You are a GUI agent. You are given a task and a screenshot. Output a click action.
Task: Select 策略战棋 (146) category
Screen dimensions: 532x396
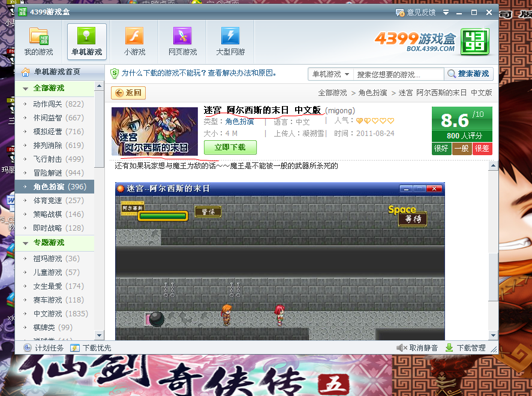[55, 214]
